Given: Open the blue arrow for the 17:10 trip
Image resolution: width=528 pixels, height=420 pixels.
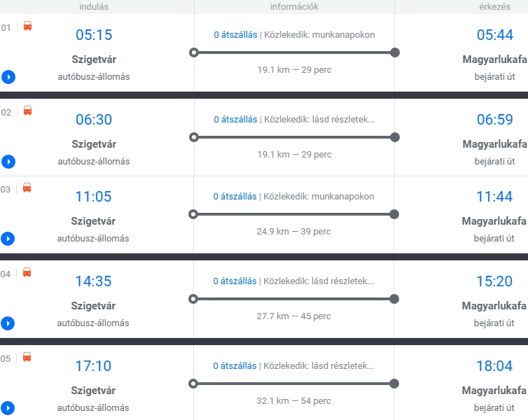Looking at the screenshot, I should tap(8, 408).
